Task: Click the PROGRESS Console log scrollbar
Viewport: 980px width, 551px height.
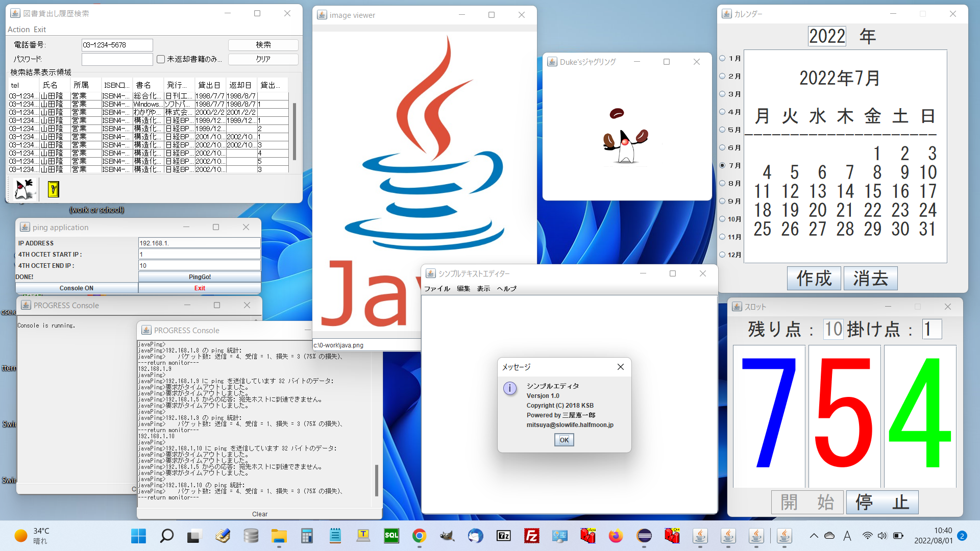Action: tap(377, 480)
